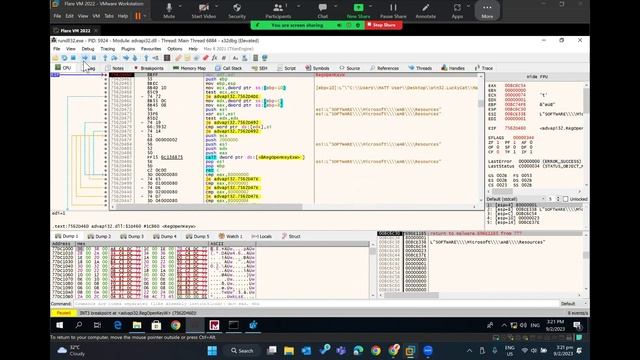Open the Watch 1 tab
The width and height of the screenshot is (640, 360).
tap(230, 236)
